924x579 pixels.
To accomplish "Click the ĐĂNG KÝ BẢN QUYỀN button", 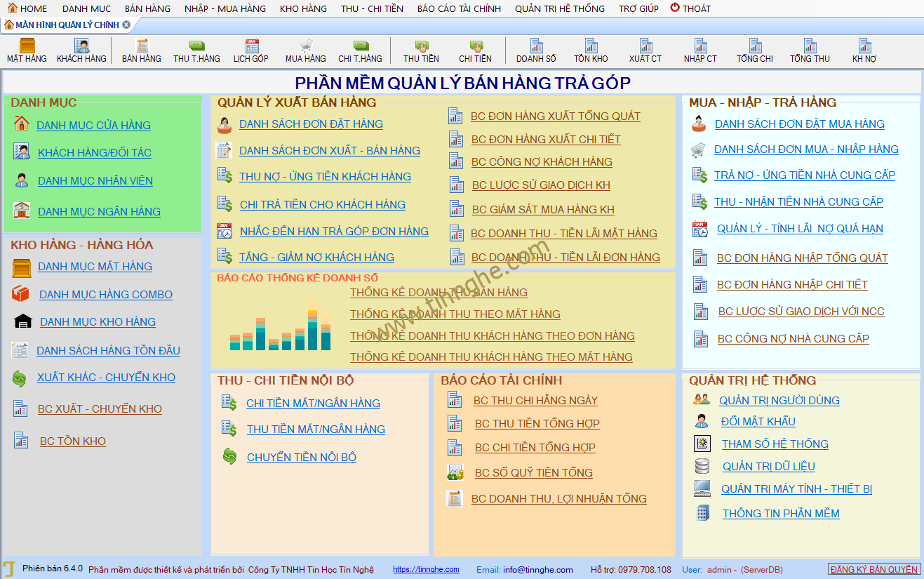I will pos(873,569).
